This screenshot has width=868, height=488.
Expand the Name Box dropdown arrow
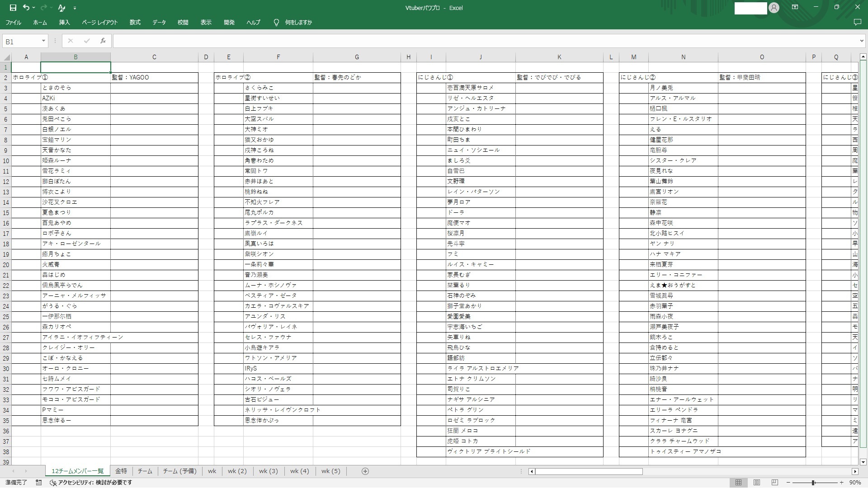coord(43,41)
